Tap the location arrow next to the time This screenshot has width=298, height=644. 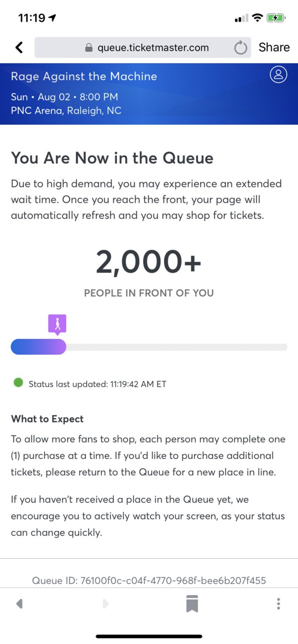point(52,18)
